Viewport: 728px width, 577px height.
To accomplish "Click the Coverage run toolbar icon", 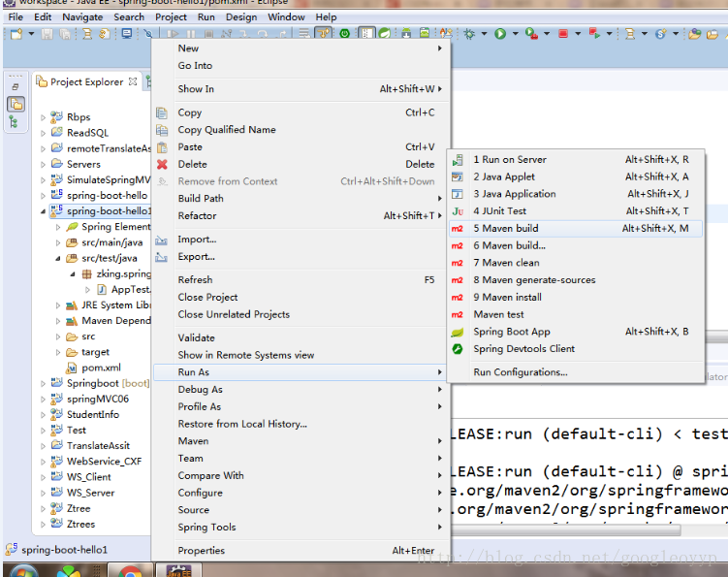I will coord(531,34).
